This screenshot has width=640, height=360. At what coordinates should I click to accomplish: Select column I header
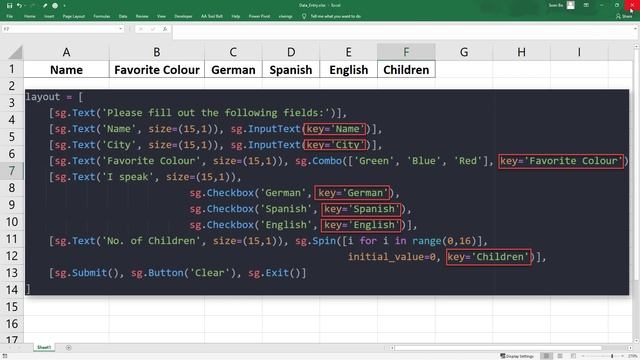[x=579, y=52]
